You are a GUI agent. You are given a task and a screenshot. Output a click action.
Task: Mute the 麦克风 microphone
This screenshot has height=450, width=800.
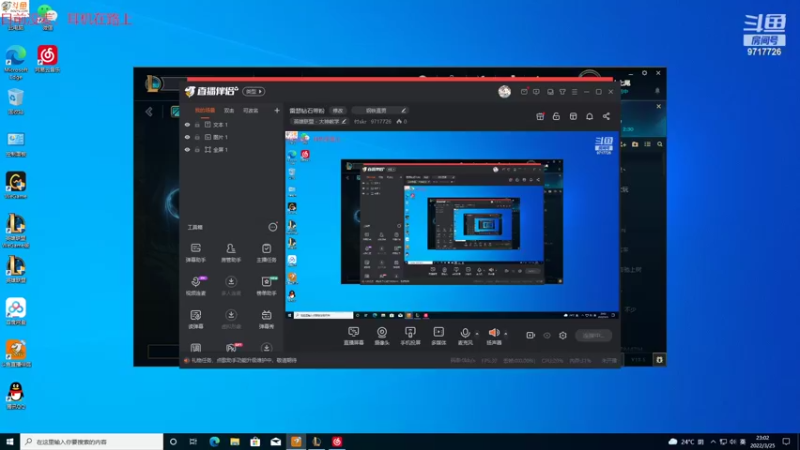[465, 336]
